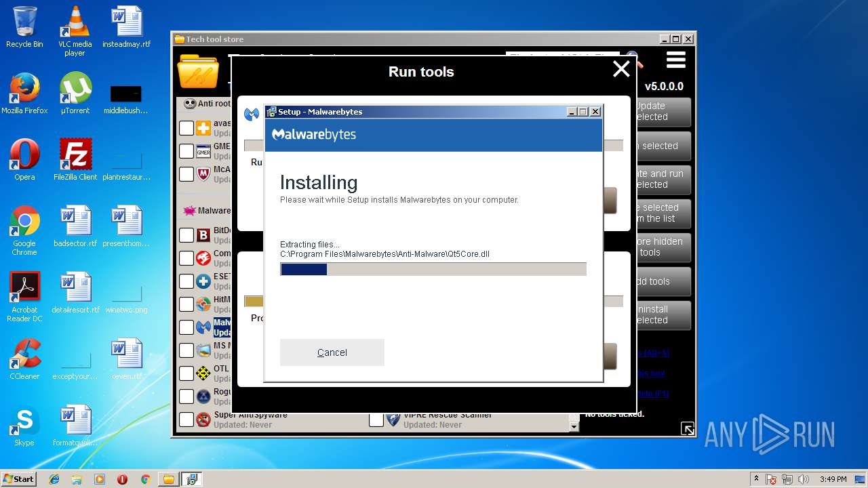Screen dimensions: 868x488
Task: Tick the McAfee tool checkbox
Action: pos(186,174)
